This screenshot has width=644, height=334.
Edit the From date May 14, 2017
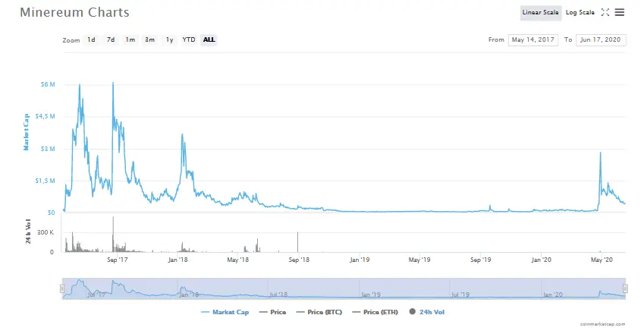tap(532, 39)
